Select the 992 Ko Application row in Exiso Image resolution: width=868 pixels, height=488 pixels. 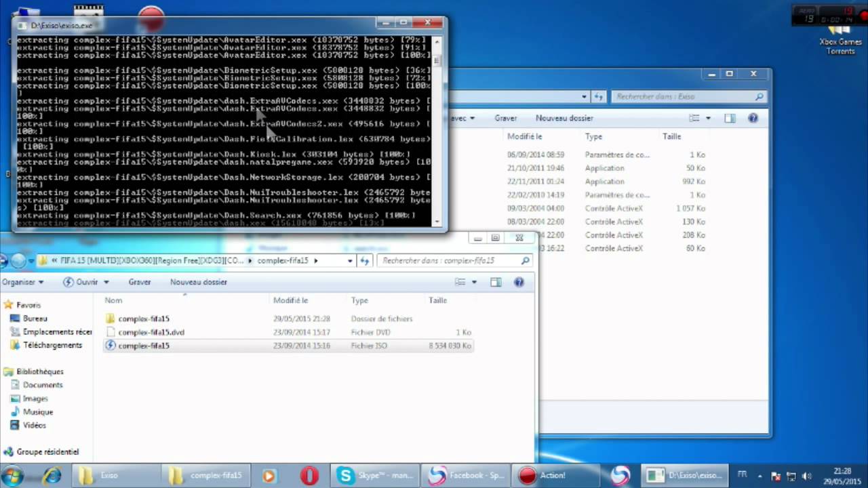click(606, 182)
